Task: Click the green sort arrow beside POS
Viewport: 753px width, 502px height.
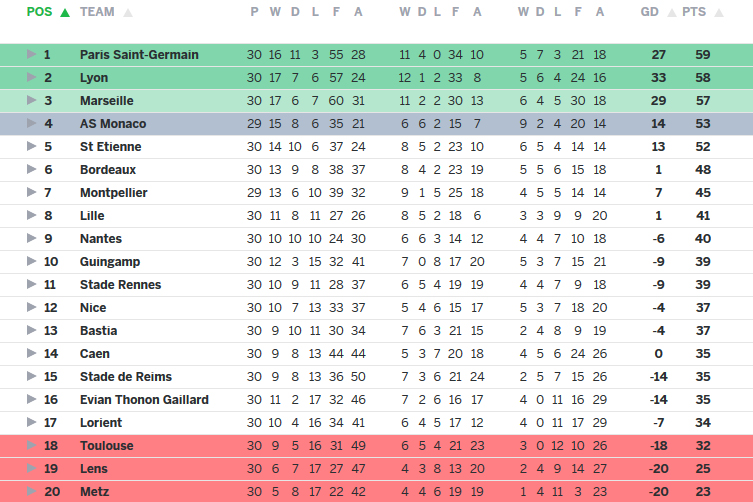Action: [65, 13]
